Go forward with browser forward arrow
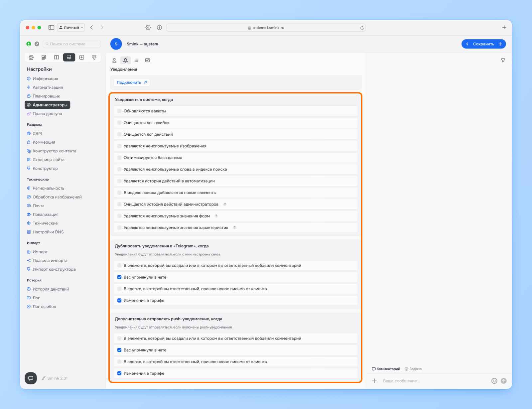Image resolution: width=532 pixels, height=409 pixels. tap(102, 28)
